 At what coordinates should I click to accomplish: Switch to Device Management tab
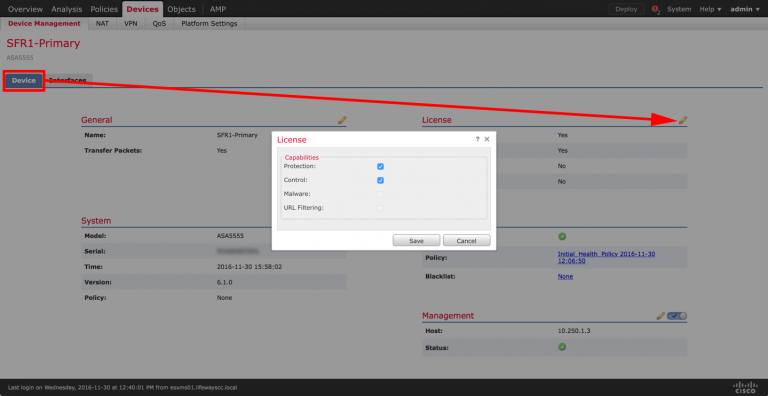pos(45,24)
